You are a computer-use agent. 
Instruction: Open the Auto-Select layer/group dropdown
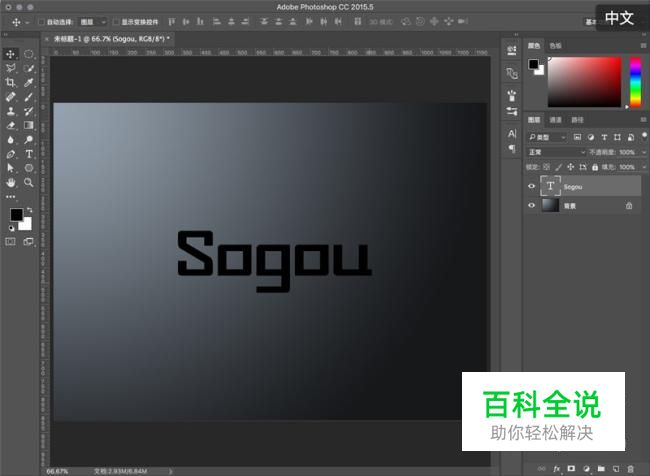pos(93,22)
